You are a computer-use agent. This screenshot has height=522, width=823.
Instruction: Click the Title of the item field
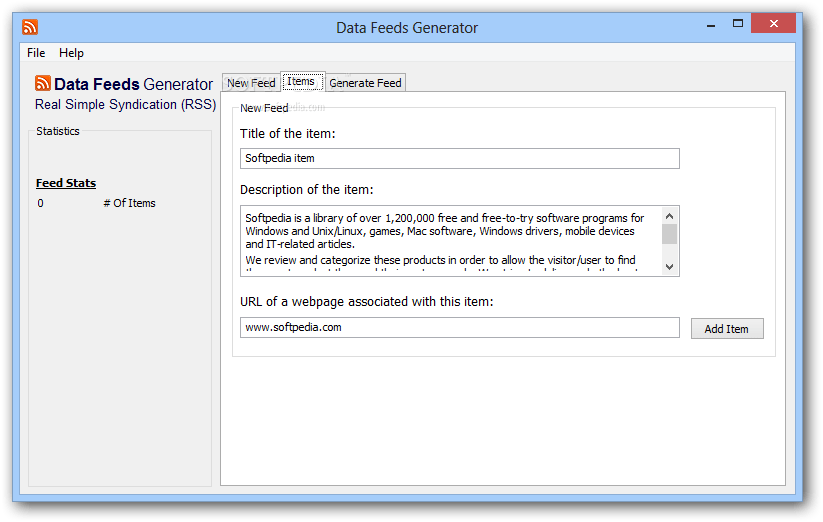(x=460, y=158)
